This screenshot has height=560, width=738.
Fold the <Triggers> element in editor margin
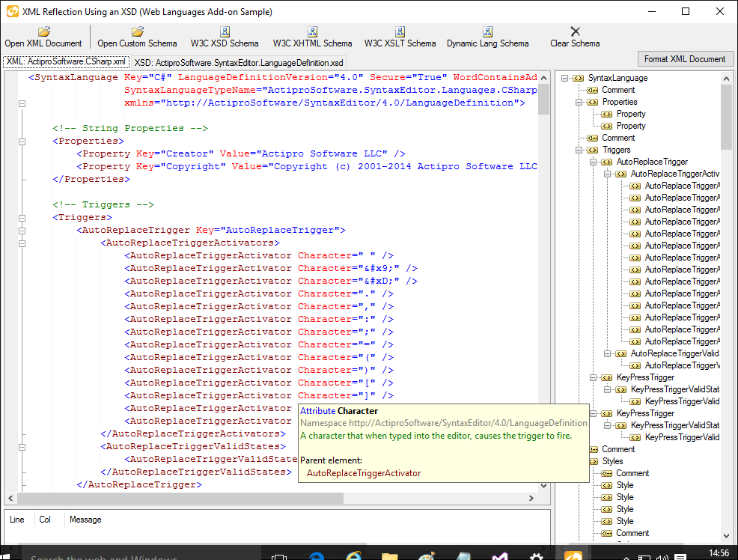pyautogui.click(x=22, y=218)
